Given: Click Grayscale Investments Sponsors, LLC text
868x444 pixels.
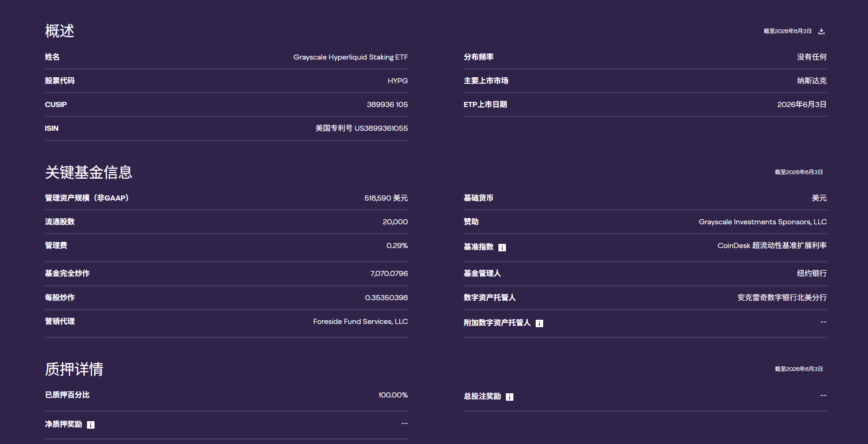Looking at the screenshot, I should [763, 222].
